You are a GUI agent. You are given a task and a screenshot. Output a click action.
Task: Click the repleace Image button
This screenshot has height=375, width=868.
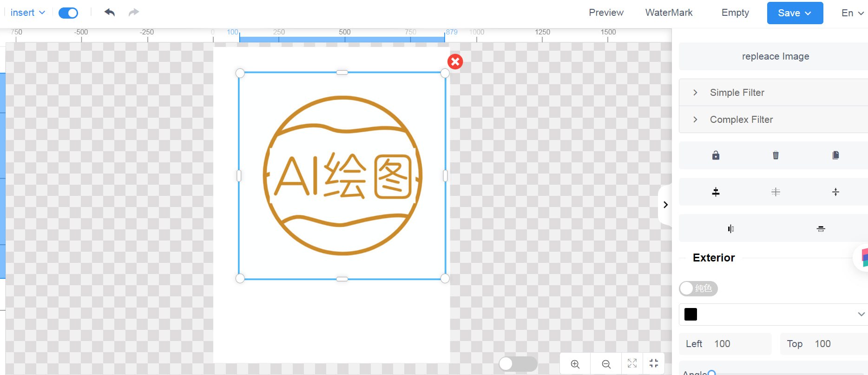(x=775, y=56)
